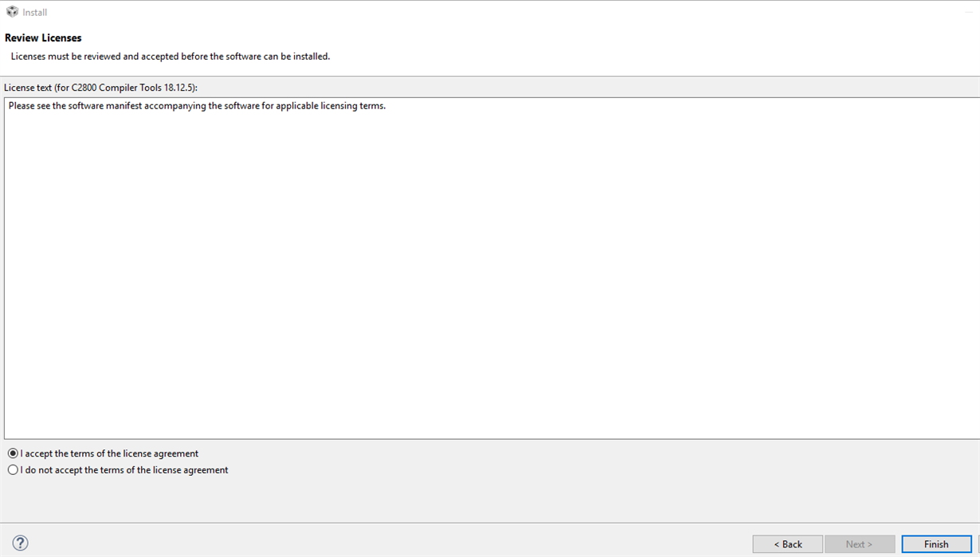
Task: Click the grey area below the radio buttons
Action: tap(478, 500)
